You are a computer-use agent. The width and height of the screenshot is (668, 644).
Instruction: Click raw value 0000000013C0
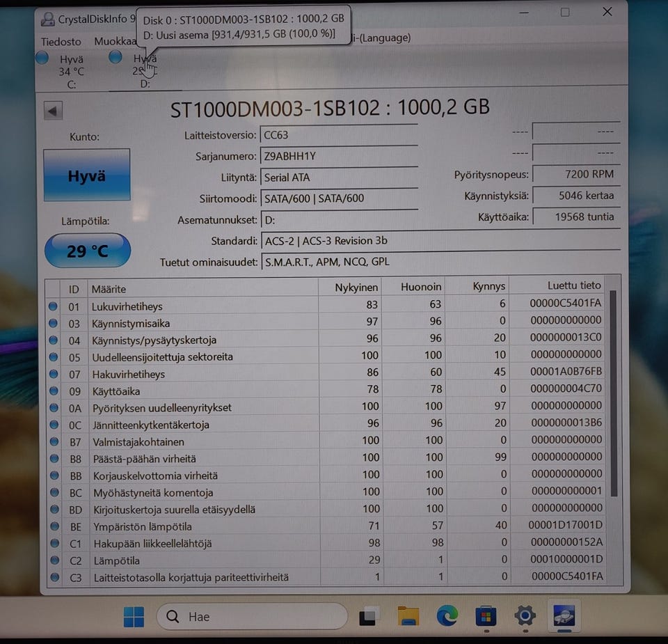coord(566,338)
